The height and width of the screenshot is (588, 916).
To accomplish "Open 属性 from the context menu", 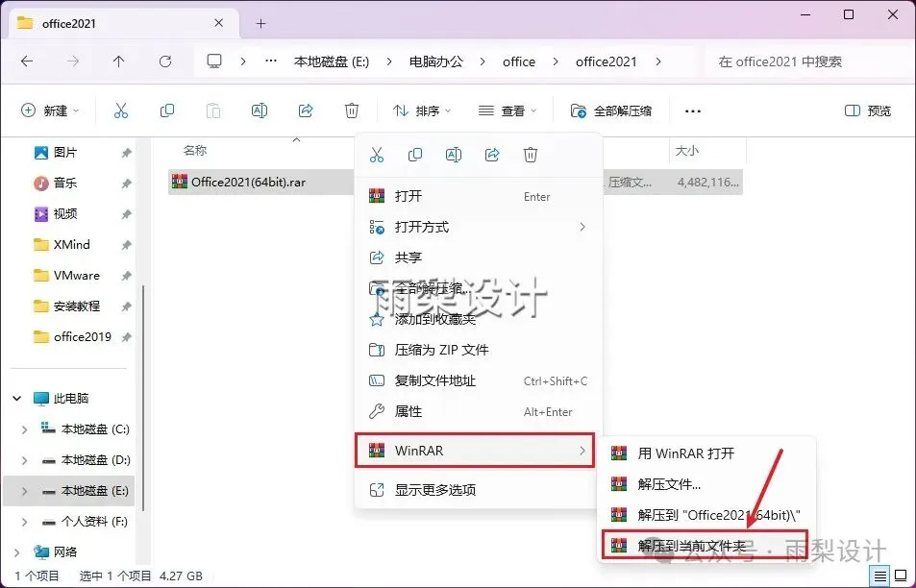I will click(479, 411).
